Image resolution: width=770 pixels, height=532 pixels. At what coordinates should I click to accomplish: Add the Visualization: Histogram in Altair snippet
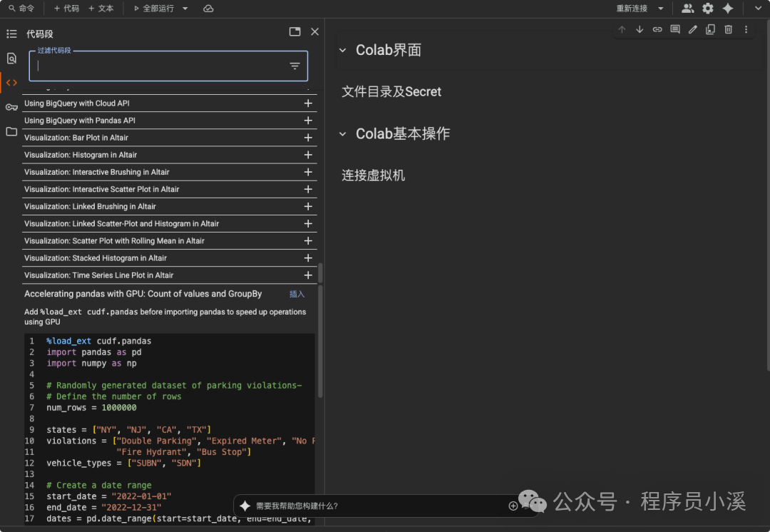308,155
